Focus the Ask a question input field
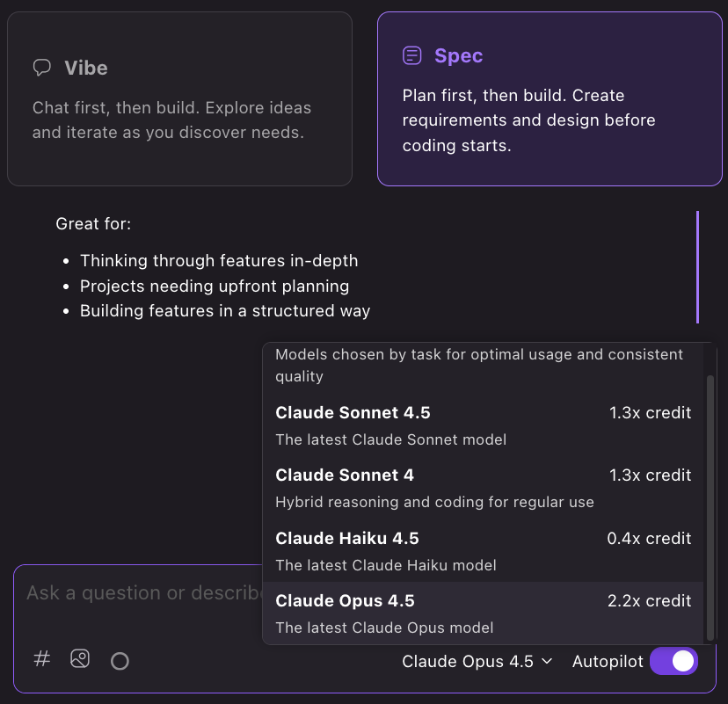Screen dimensions: 728x704 click(144, 593)
